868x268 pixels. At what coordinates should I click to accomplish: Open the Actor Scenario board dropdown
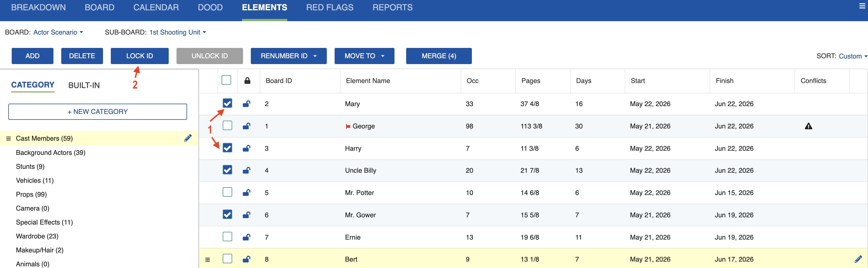[58, 32]
